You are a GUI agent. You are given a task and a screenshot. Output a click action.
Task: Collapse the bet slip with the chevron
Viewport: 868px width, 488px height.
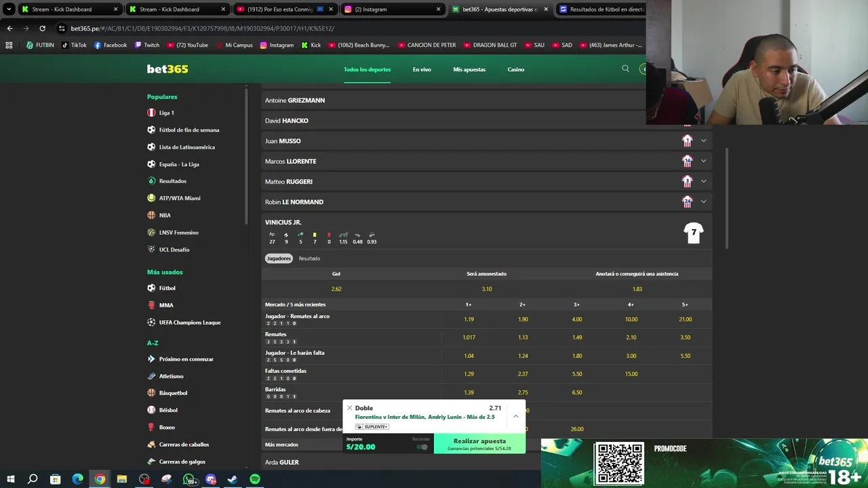point(515,416)
